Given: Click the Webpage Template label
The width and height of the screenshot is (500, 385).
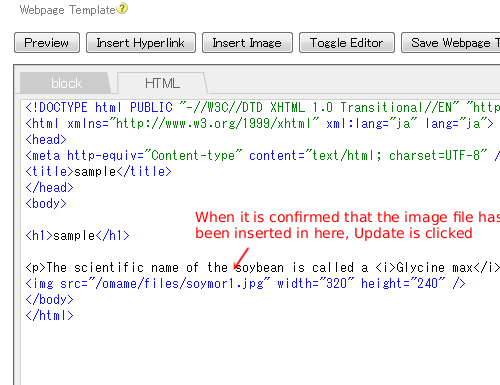Looking at the screenshot, I should click(x=67, y=10).
